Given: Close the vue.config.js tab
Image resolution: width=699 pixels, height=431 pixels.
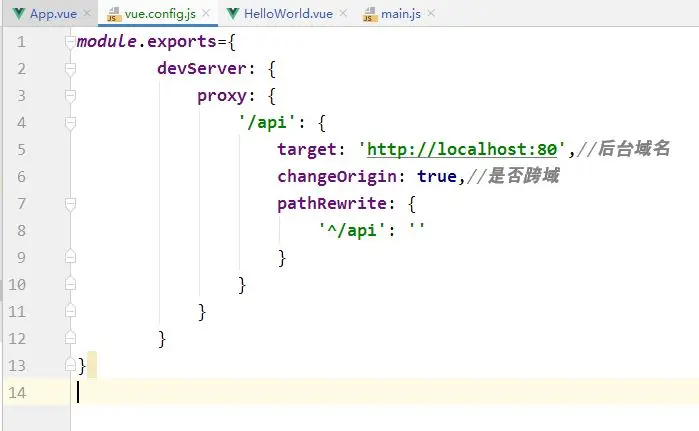Looking at the screenshot, I should [x=206, y=13].
